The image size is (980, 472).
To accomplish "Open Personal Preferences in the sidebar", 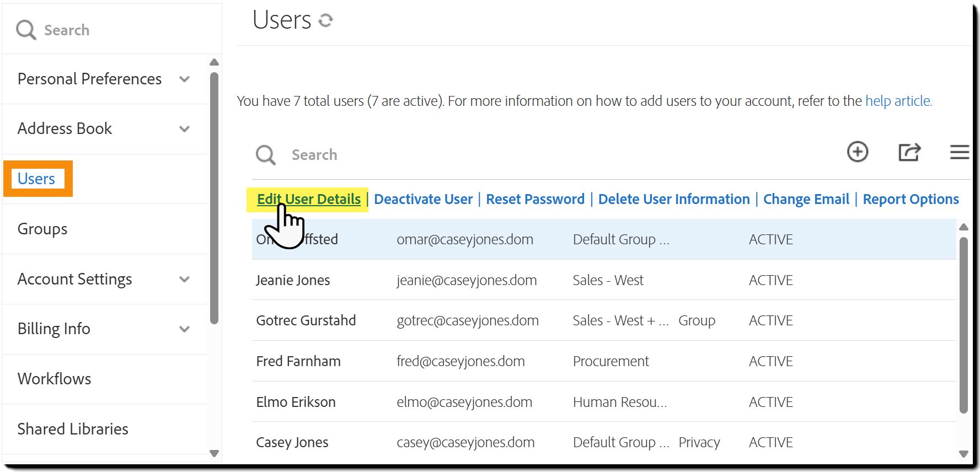I will [x=89, y=79].
